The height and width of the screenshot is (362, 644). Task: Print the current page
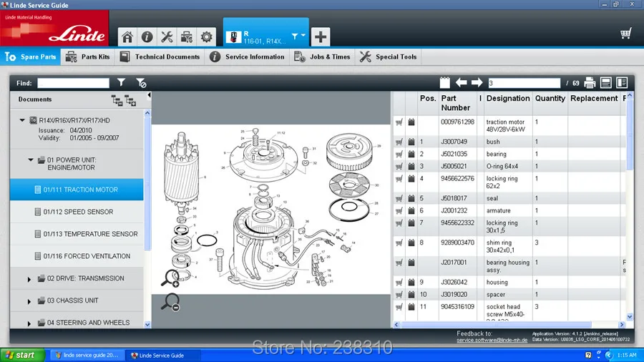pyautogui.click(x=590, y=82)
